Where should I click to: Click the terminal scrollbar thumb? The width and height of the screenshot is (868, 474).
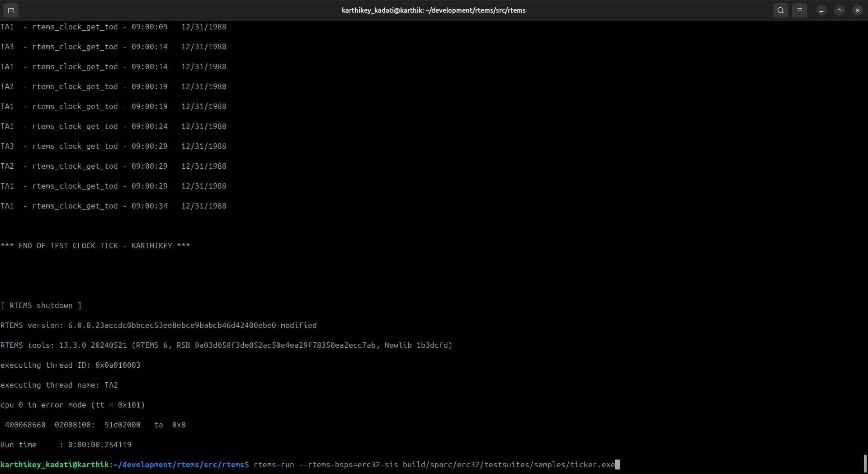[x=865, y=463]
